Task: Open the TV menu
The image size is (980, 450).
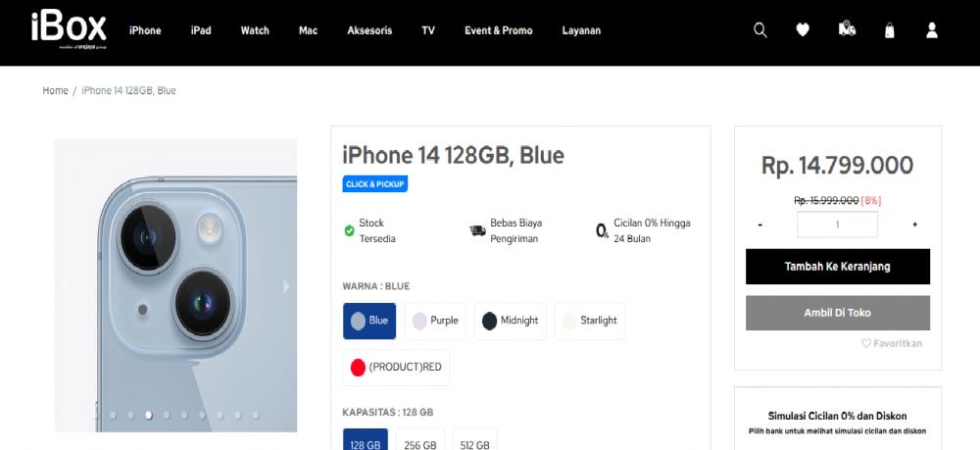Action: pos(428,30)
